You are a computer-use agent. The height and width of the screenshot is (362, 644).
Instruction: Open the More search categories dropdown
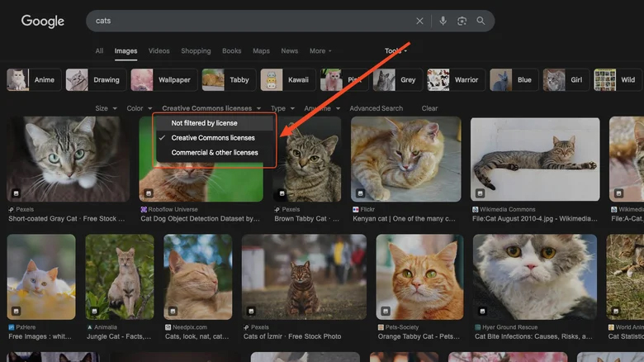(x=320, y=51)
